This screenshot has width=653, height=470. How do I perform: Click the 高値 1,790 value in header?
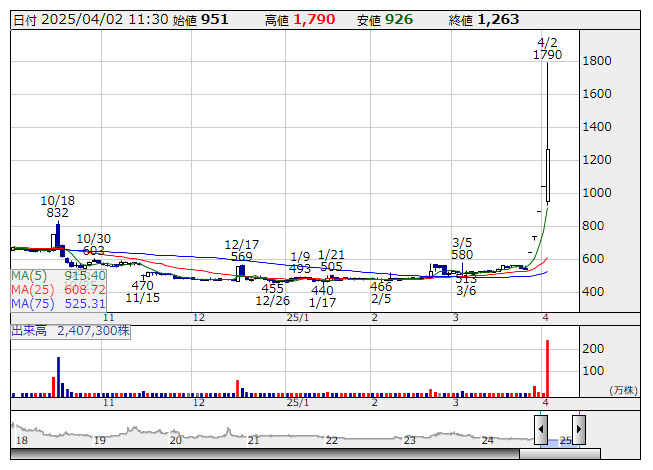(x=313, y=19)
